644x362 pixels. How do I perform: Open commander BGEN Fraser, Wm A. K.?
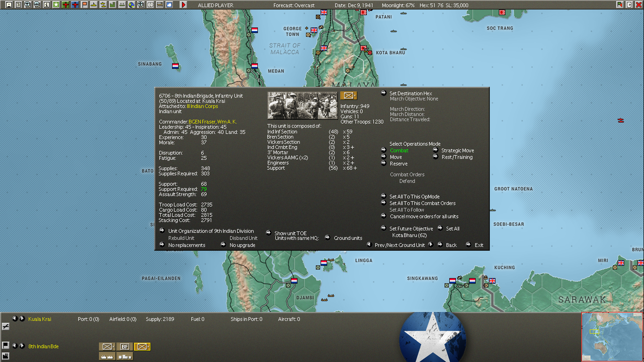tap(212, 122)
